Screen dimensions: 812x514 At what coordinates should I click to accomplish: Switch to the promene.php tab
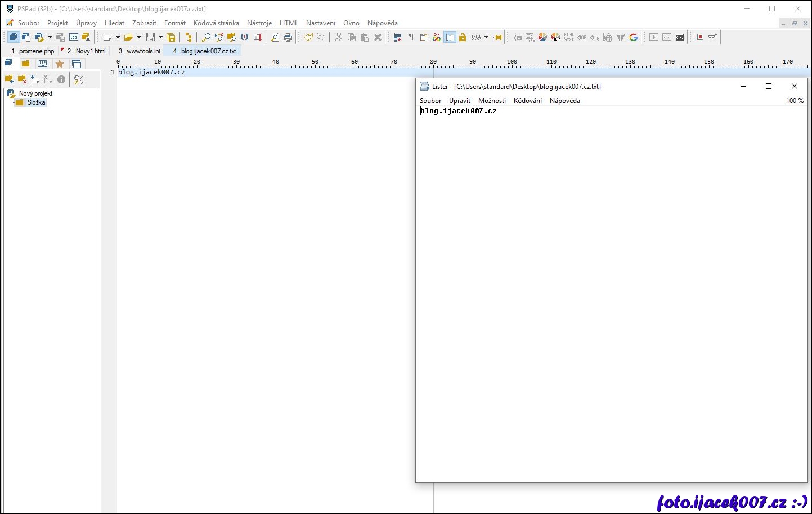click(34, 51)
